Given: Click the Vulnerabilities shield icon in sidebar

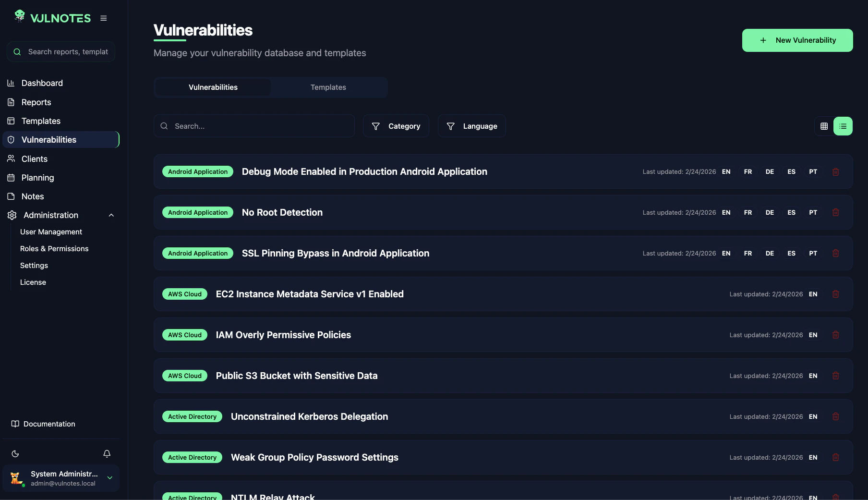Looking at the screenshot, I should (11, 140).
